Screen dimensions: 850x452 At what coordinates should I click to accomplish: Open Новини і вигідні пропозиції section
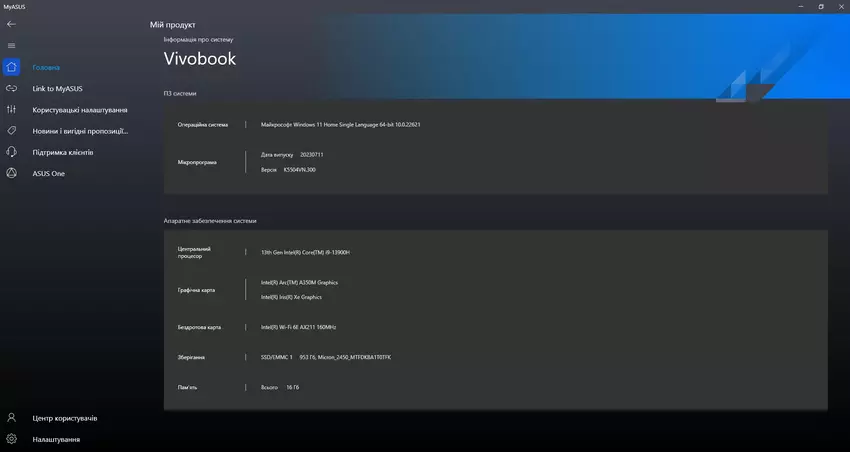coord(79,131)
